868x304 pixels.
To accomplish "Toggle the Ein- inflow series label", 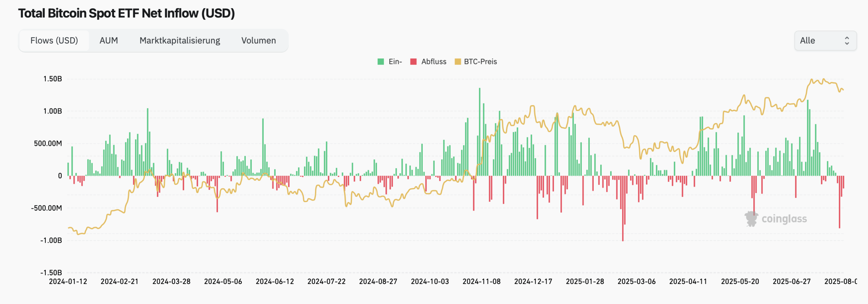I will [395, 62].
